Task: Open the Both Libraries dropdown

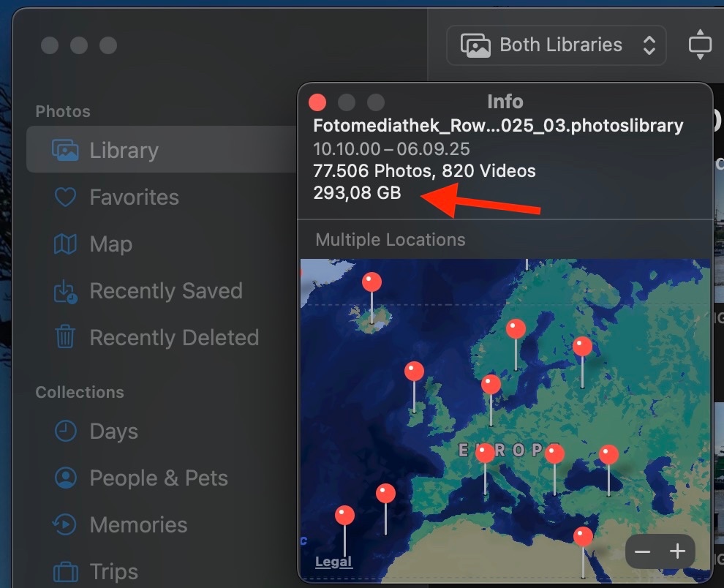Action: 556,45
